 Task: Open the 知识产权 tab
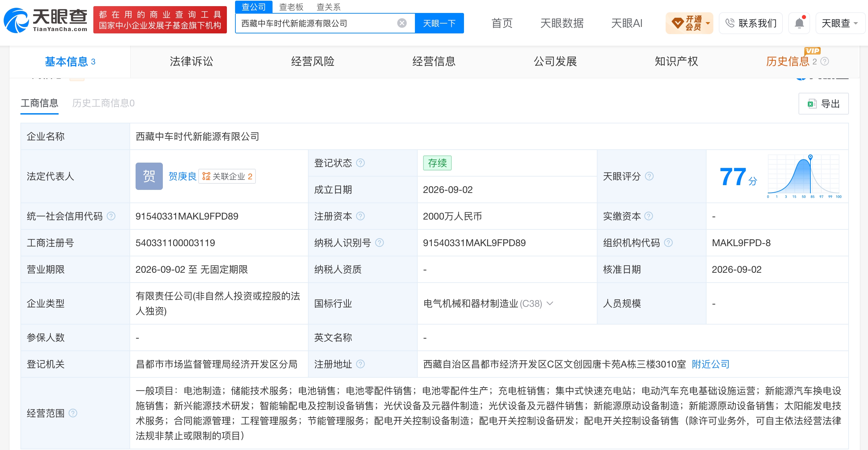click(676, 62)
